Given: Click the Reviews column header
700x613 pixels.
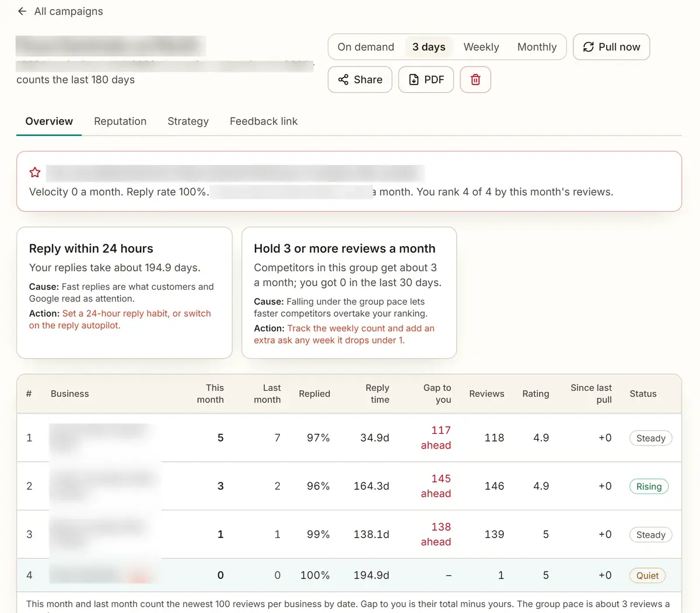Looking at the screenshot, I should point(487,394).
